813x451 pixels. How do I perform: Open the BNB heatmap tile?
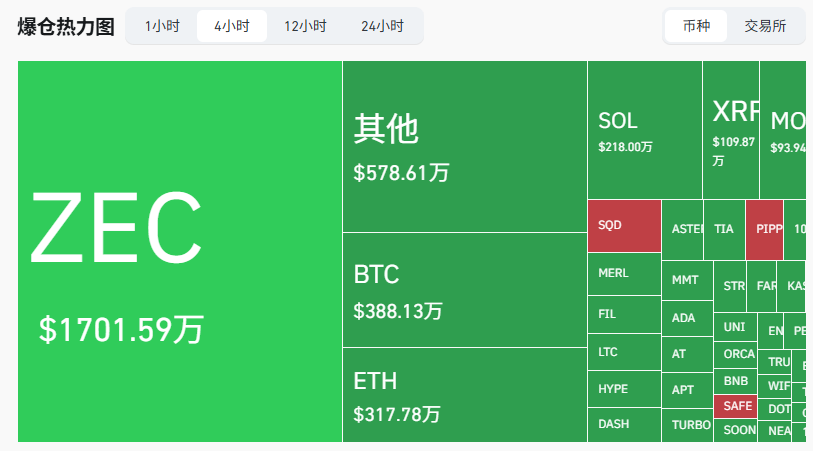735,381
